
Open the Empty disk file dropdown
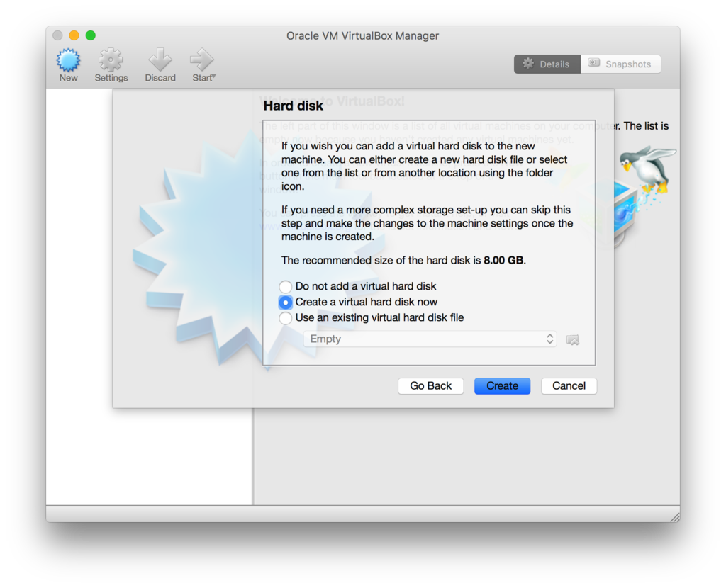coord(430,339)
